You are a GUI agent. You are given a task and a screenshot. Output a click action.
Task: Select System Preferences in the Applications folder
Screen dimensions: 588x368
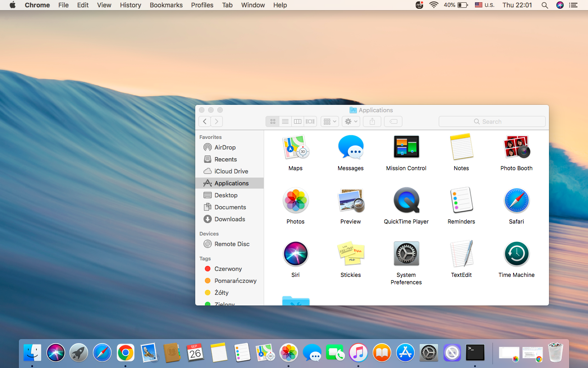(x=406, y=254)
